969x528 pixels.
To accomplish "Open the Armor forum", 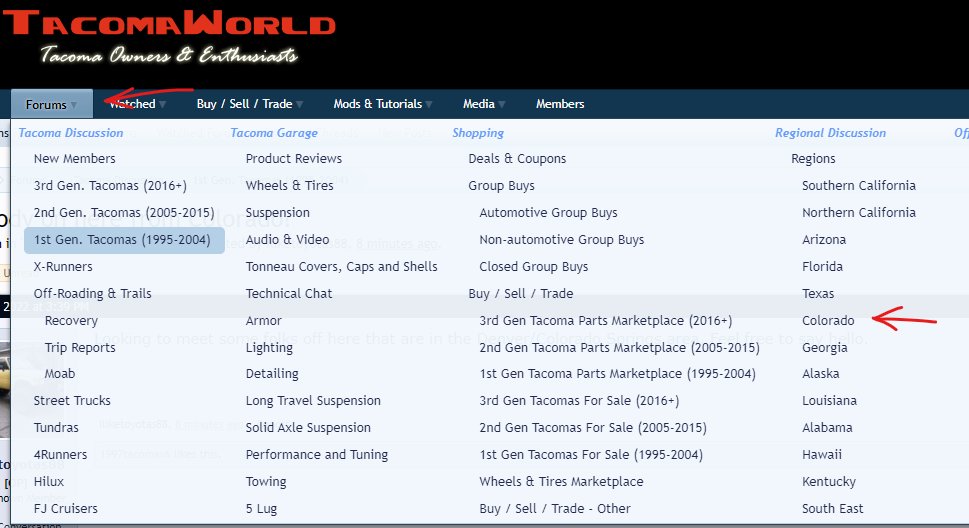I will point(263,321).
